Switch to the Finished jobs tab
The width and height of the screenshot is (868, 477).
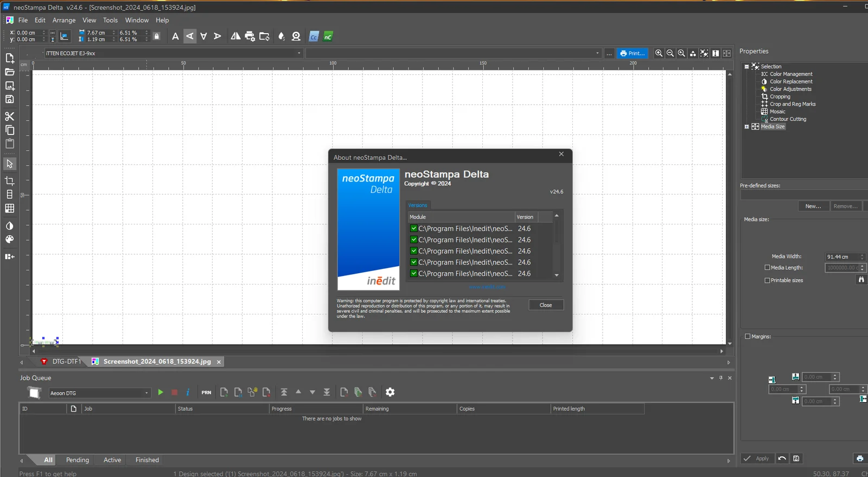(x=147, y=460)
